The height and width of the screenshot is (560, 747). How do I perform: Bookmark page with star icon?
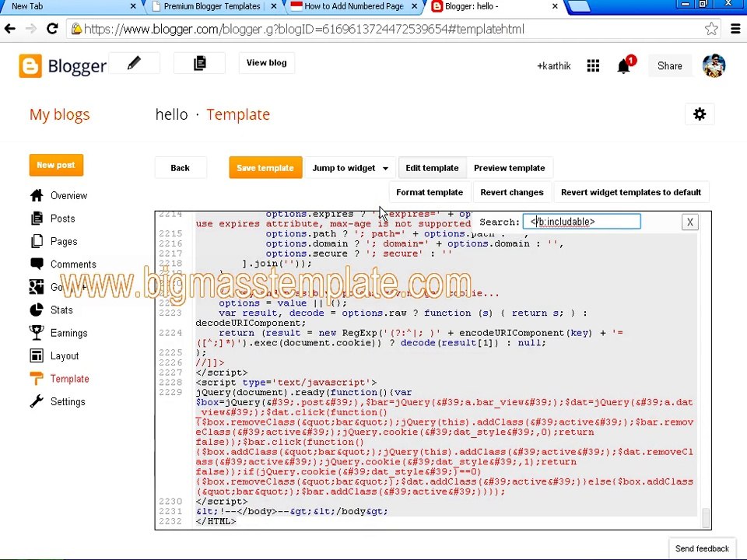pos(710,29)
